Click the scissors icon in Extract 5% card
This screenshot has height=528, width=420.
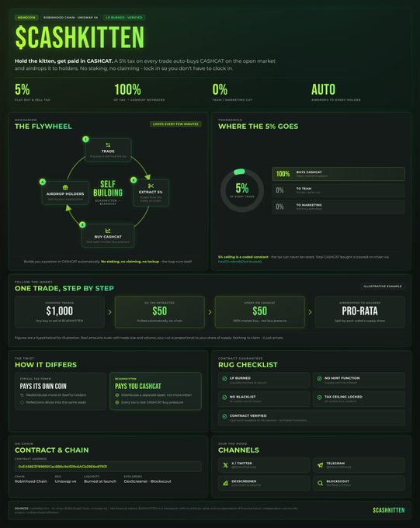point(151,186)
